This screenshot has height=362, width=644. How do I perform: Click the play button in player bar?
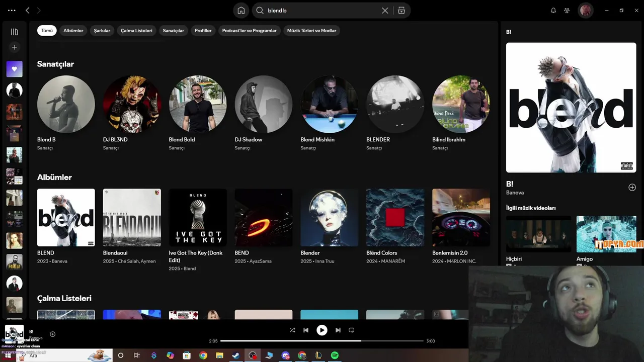pyautogui.click(x=322, y=330)
